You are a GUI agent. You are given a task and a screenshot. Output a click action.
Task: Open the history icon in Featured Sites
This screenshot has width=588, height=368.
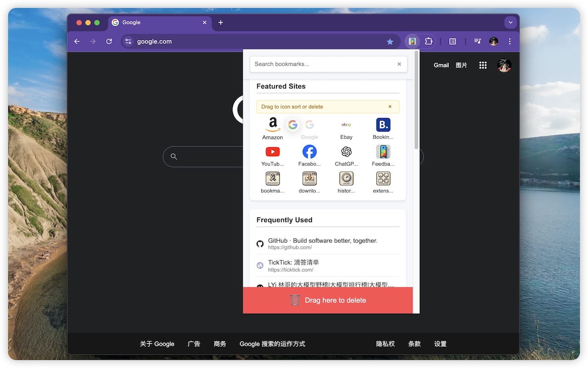(346, 178)
